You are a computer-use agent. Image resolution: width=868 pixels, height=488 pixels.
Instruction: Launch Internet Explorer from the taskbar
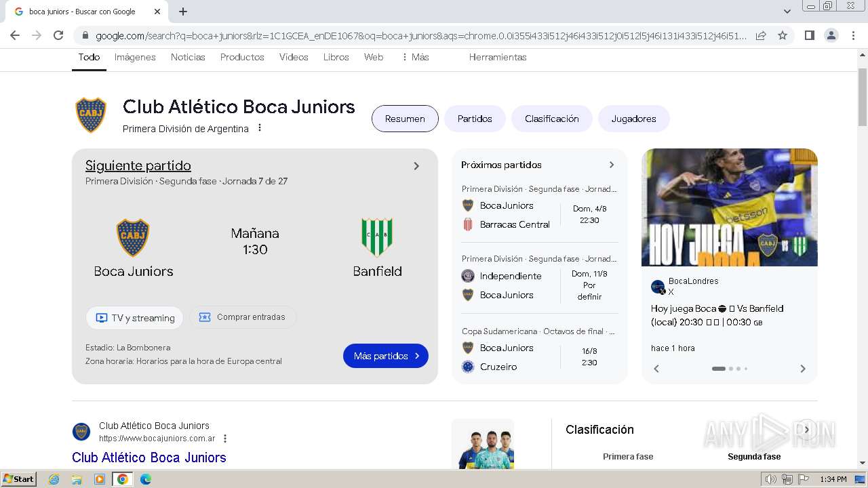54,479
